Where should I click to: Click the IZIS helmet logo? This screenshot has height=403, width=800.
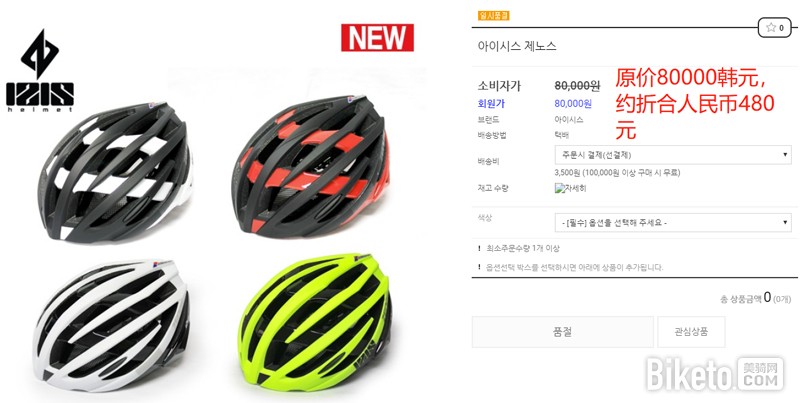(40, 70)
